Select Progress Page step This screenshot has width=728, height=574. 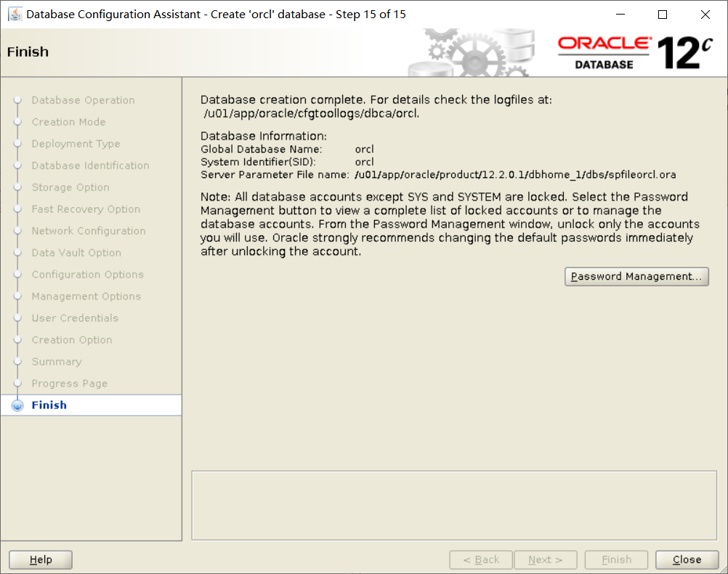(x=70, y=384)
